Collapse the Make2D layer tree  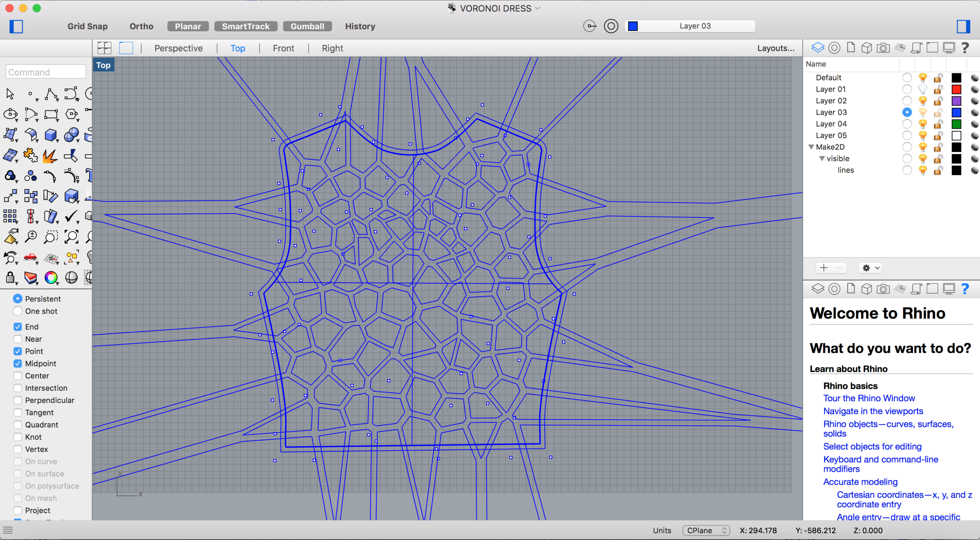811,147
